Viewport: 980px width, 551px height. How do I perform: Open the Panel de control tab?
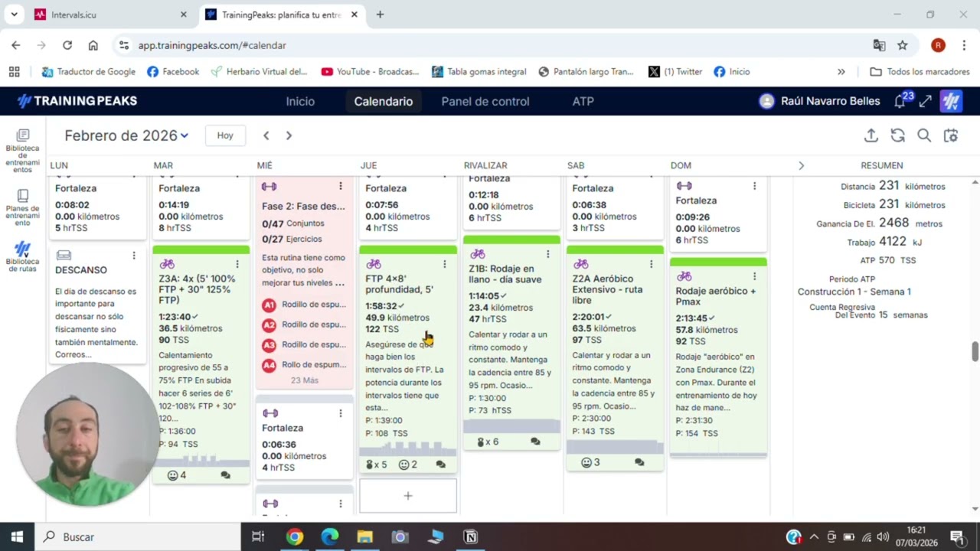pyautogui.click(x=485, y=101)
